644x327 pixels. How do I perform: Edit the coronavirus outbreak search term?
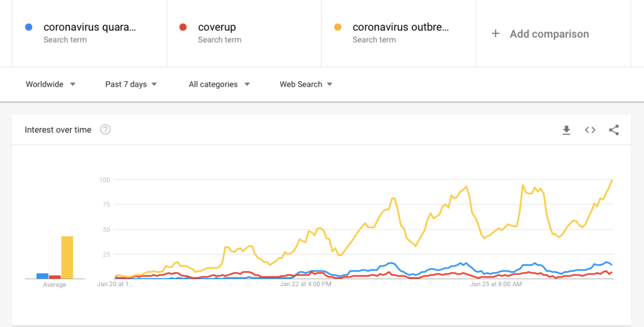tap(400, 27)
